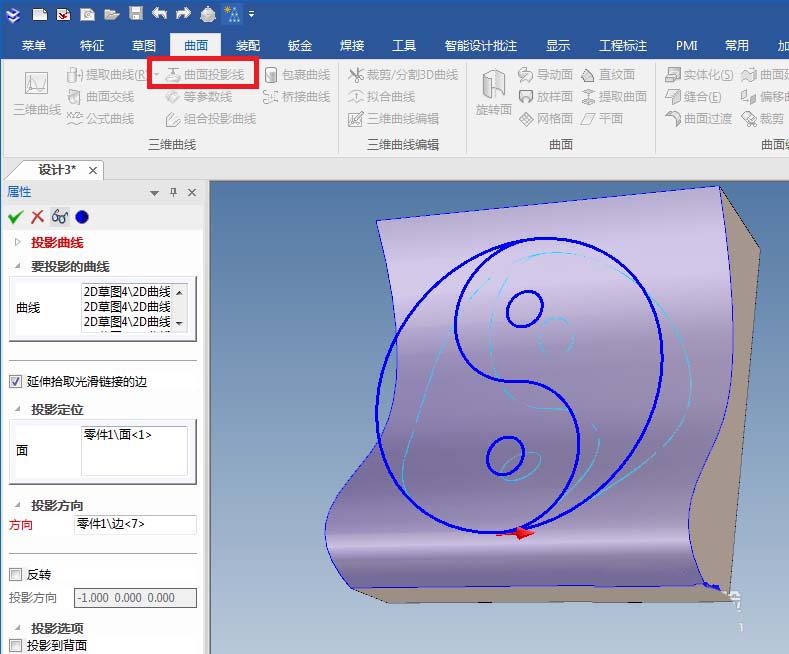
Task: Click the 包裹曲线 tool
Action: click(x=297, y=75)
